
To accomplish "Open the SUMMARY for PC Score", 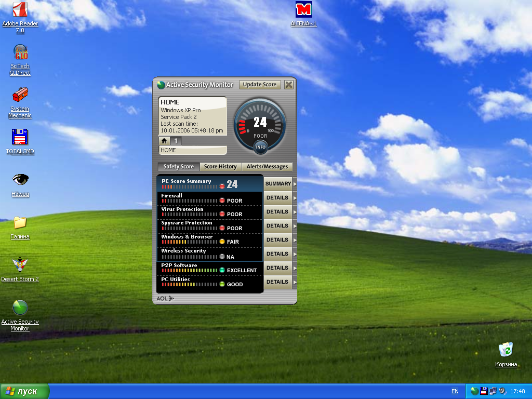I will (278, 184).
